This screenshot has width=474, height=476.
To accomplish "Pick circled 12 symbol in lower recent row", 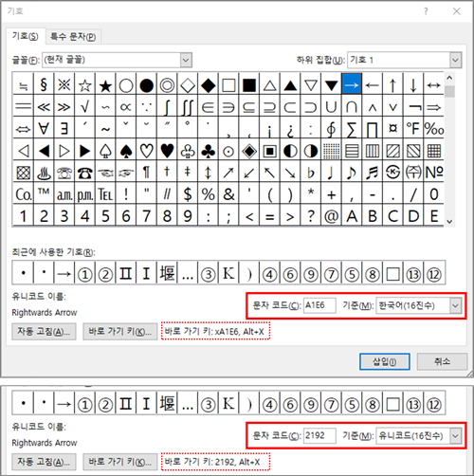I will point(434,404).
